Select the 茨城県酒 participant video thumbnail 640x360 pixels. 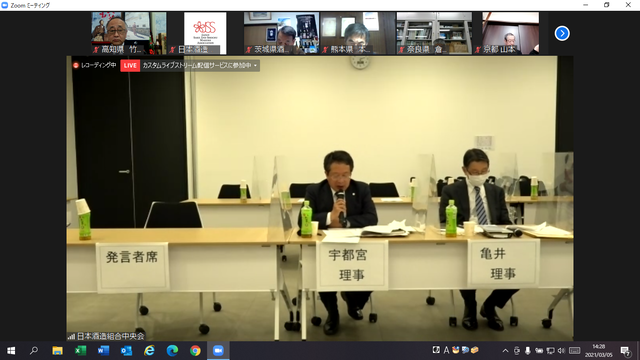coord(281,33)
